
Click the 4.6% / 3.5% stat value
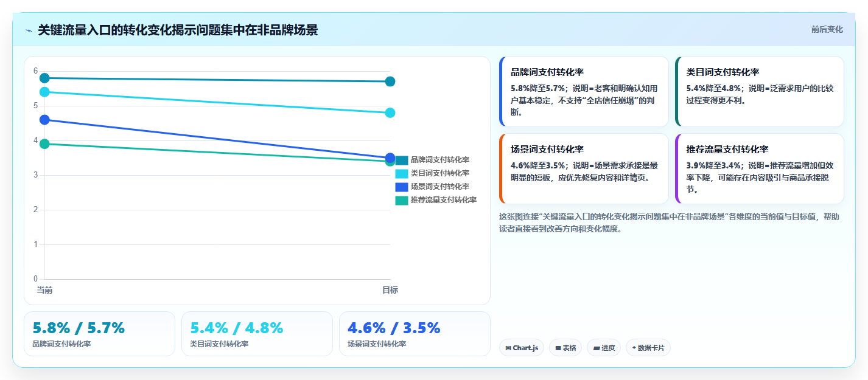[394, 328]
